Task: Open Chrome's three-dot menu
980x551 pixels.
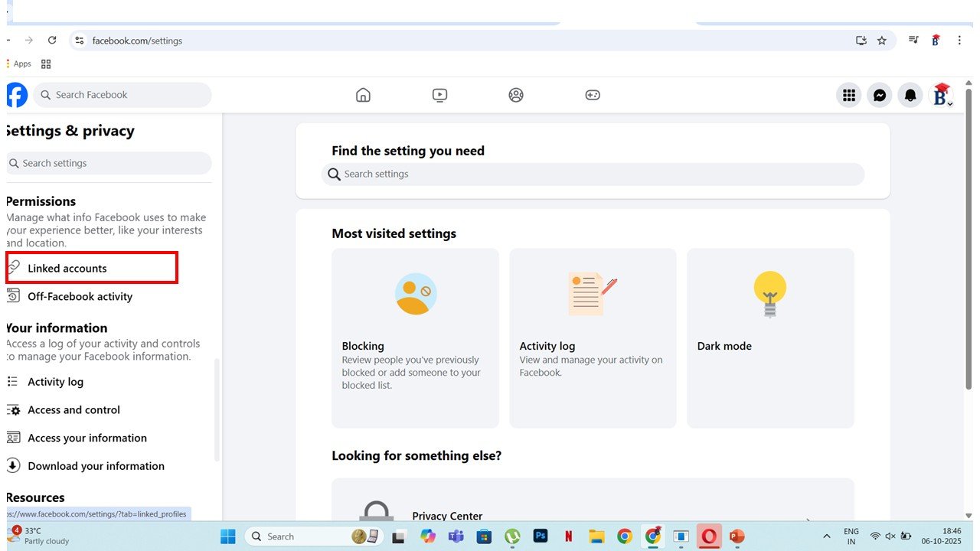Action: click(959, 40)
